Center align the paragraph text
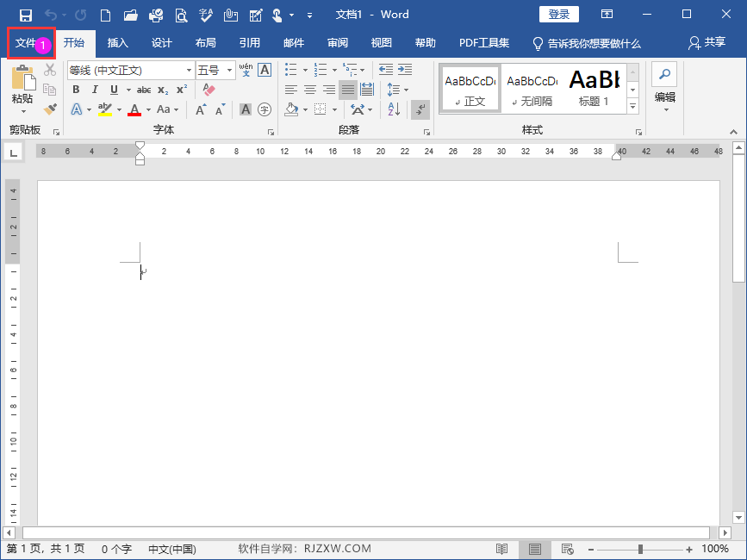The width and height of the screenshot is (747, 560). (x=310, y=90)
